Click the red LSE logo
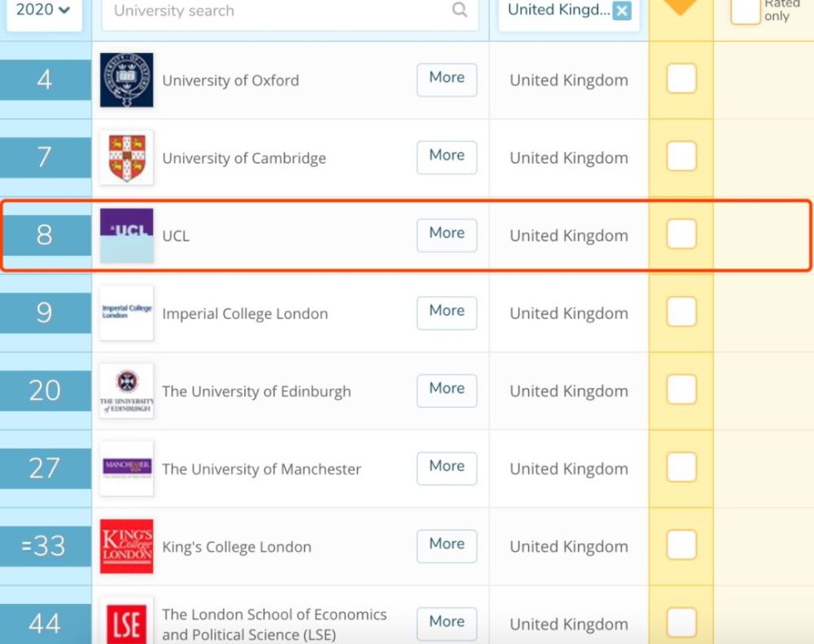The width and height of the screenshot is (814, 644). (126, 623)
